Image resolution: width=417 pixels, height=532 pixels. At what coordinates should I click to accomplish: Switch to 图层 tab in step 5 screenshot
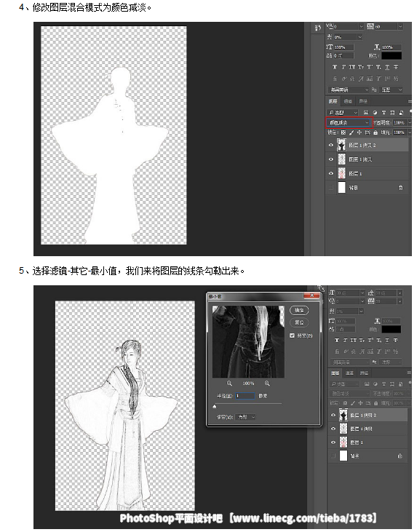335,373
